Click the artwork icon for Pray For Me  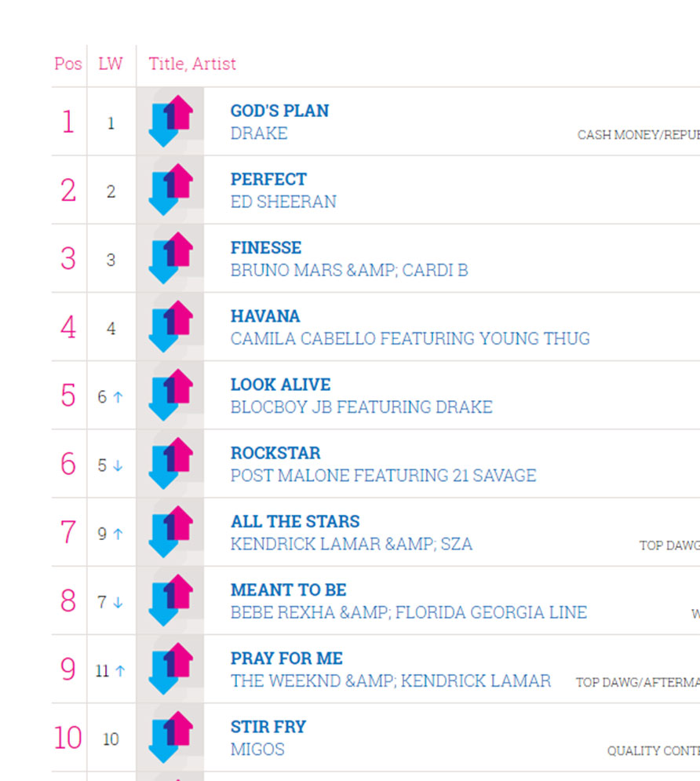(x=170, y=669)
